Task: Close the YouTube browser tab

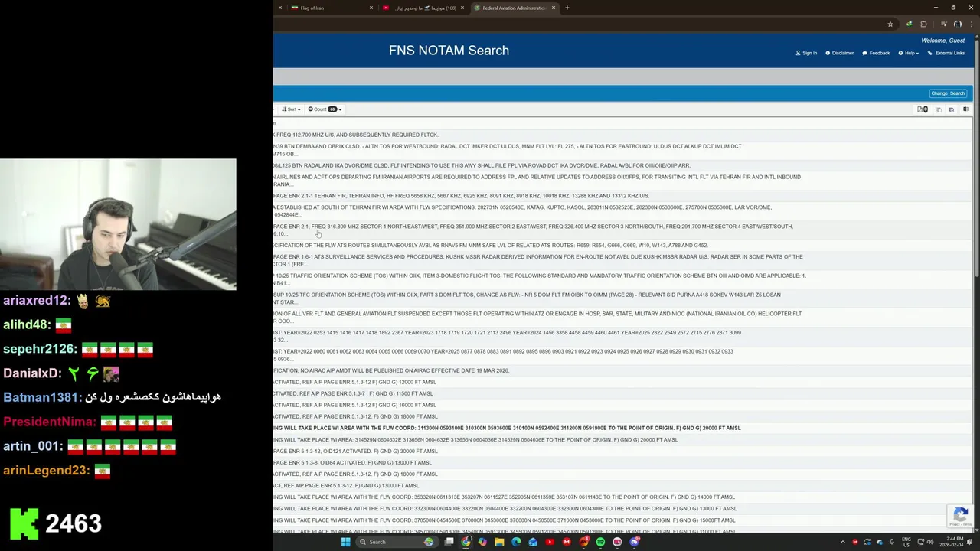Action: pos(462,8)
